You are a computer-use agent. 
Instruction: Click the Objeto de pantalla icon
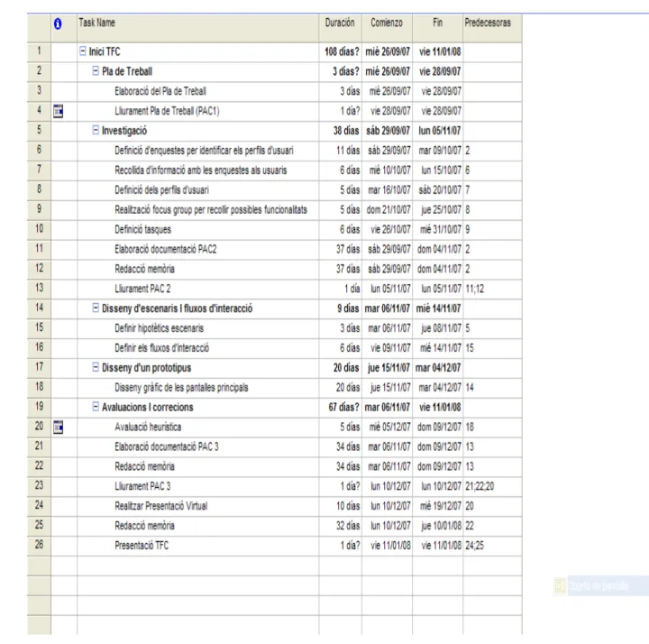click(x=560, y=585)
